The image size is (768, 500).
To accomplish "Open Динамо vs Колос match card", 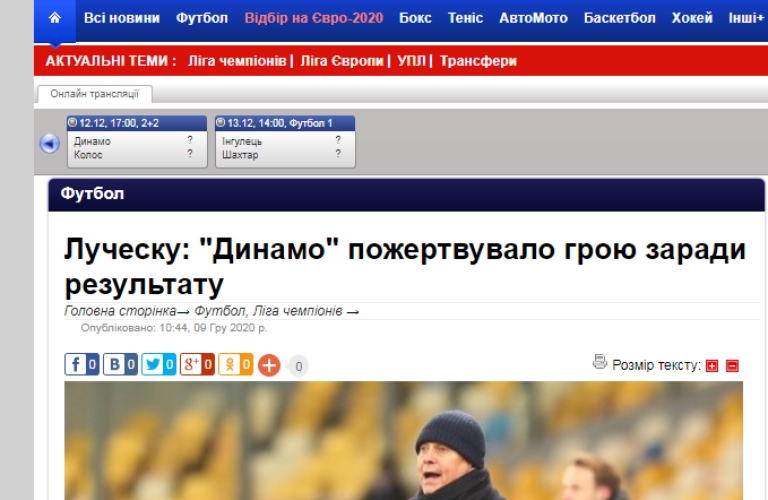I will [137, 142].
